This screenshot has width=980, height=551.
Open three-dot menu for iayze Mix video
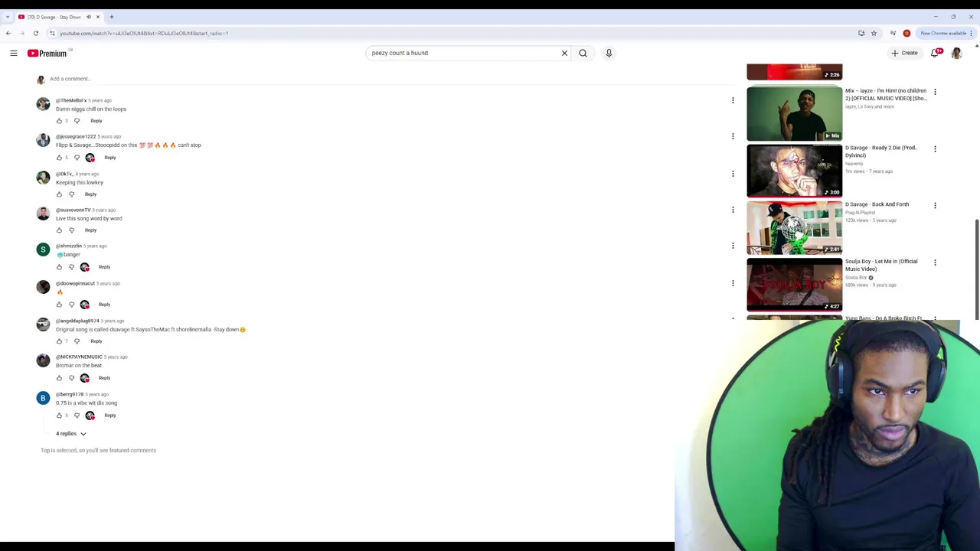pos(935,92)
